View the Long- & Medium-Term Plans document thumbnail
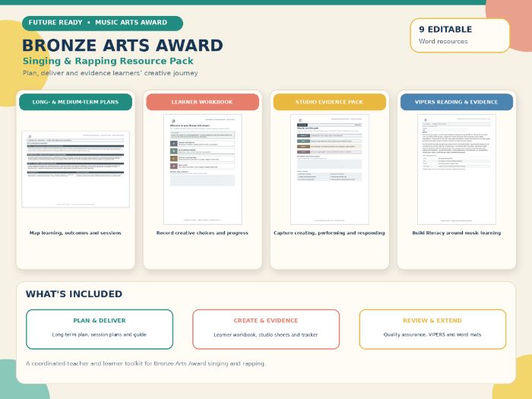The image size is (532, 399). pos(75,169)
